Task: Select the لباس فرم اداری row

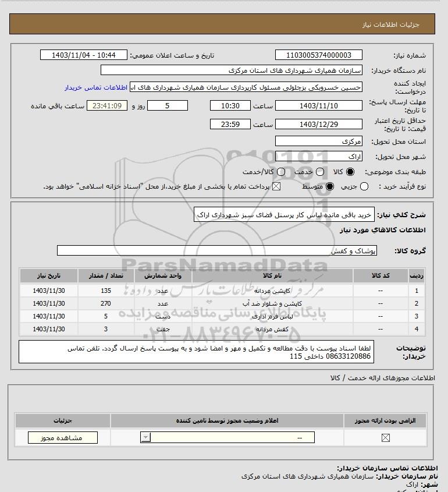Action: (x=222, y=316)
